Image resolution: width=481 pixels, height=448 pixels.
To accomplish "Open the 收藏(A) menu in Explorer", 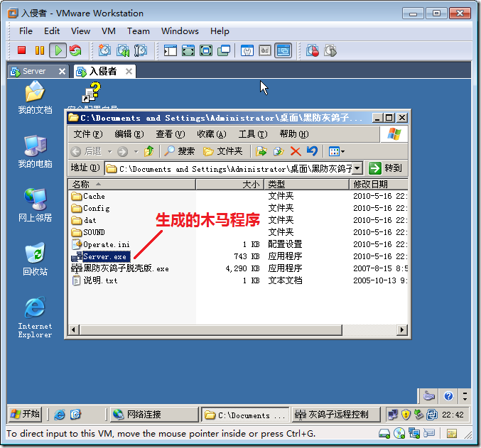I will (212, 134).
